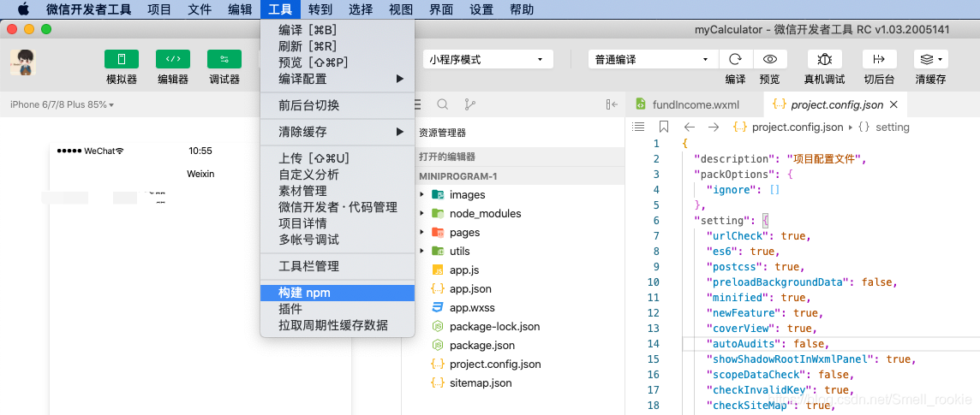Open the iPhone 6/7/8 Plus device dropdown
This screenshot has width=980, height=415.
click(x=62, y=104)
